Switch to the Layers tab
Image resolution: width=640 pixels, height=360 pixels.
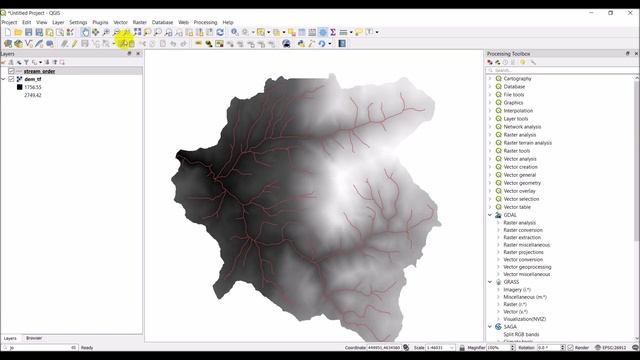[x=10, y=338]
